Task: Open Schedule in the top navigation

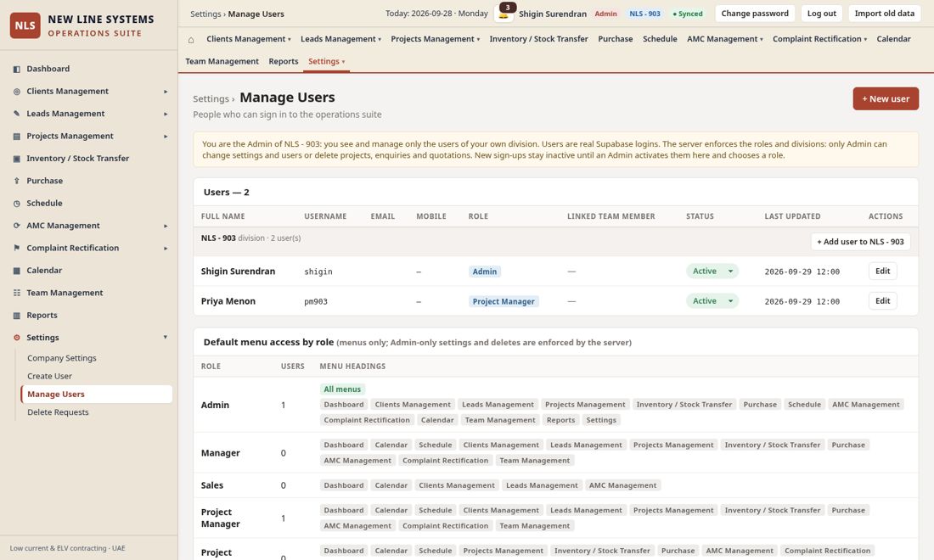Action: click(x=660, y=39)
